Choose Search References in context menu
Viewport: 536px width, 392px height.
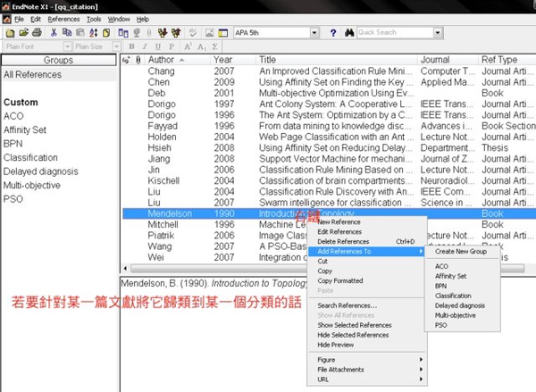[x=347, y=305]
